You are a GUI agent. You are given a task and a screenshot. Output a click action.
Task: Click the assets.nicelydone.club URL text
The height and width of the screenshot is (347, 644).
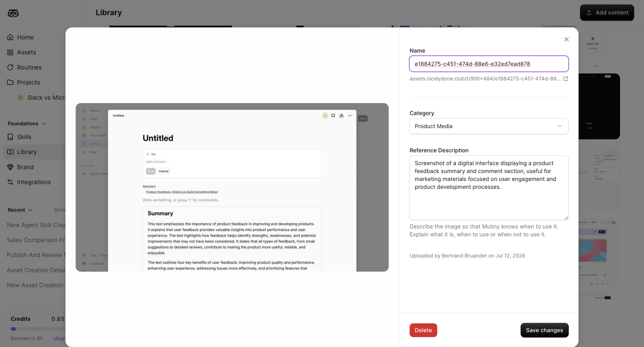click(485, 79)
